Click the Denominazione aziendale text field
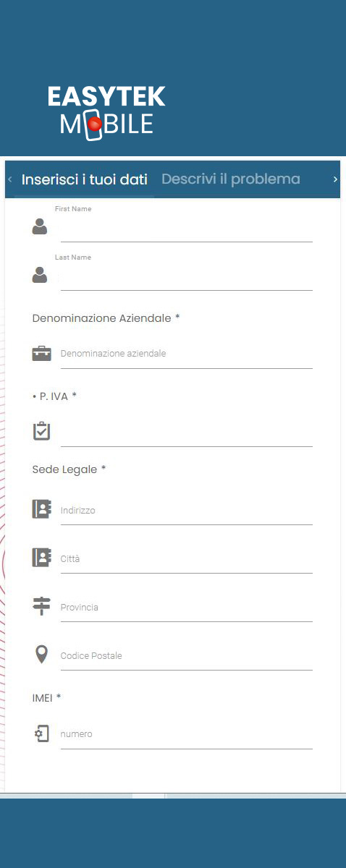 pos(187,354)
